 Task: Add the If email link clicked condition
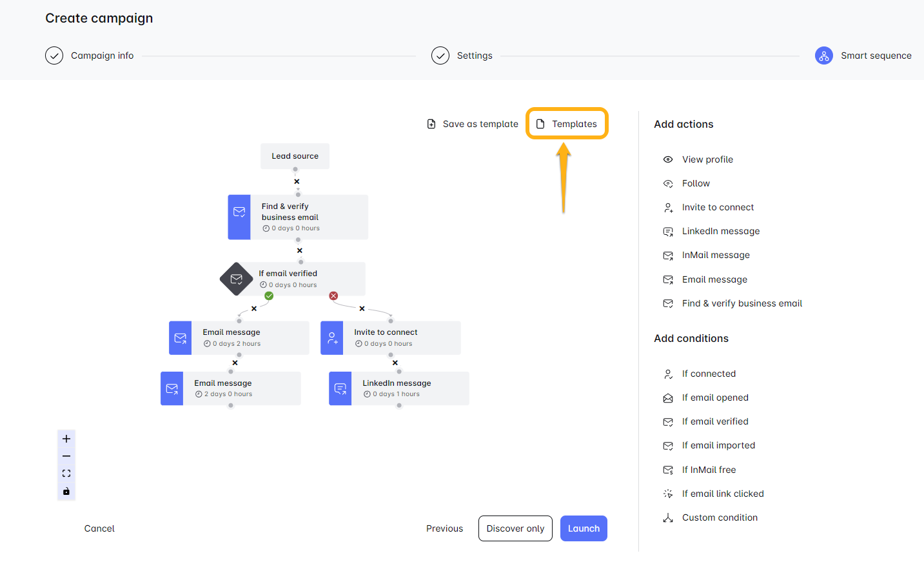(722, 494)
